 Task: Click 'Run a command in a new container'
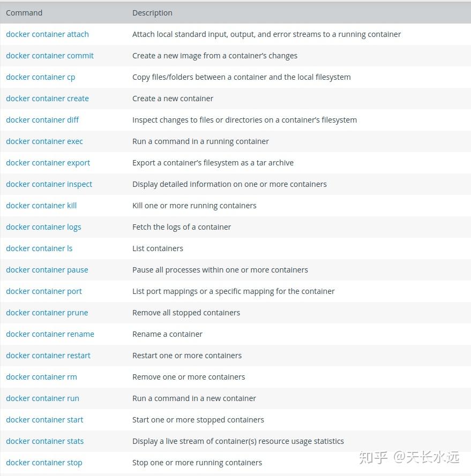coord(194,398)
